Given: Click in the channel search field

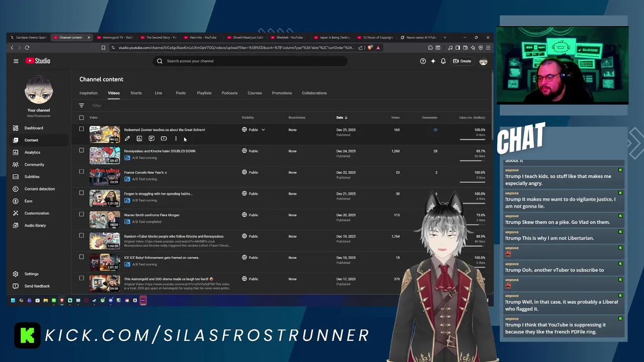Looking at the screenshot, I should pos(250,61).
